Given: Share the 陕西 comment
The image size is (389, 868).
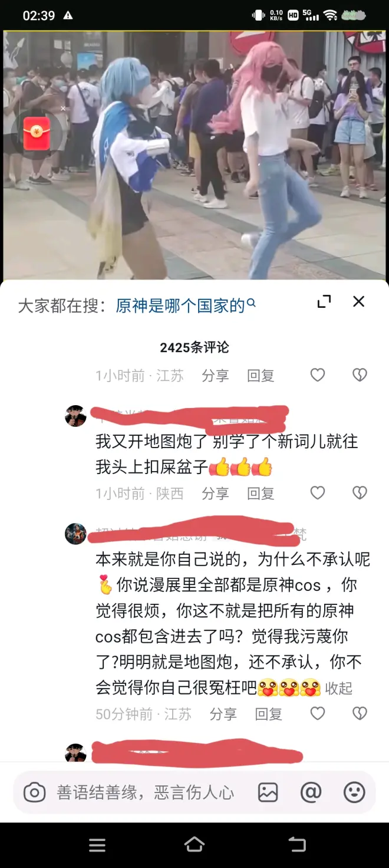Looking at the screenshot, I should 215,494.
